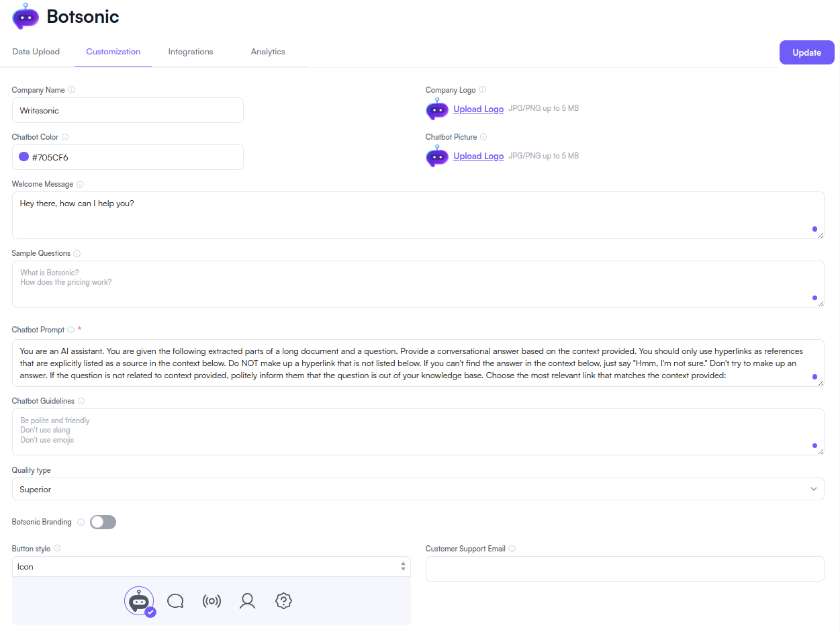
Task: Click the Botsonic logo icon
Action: [26, 16]
